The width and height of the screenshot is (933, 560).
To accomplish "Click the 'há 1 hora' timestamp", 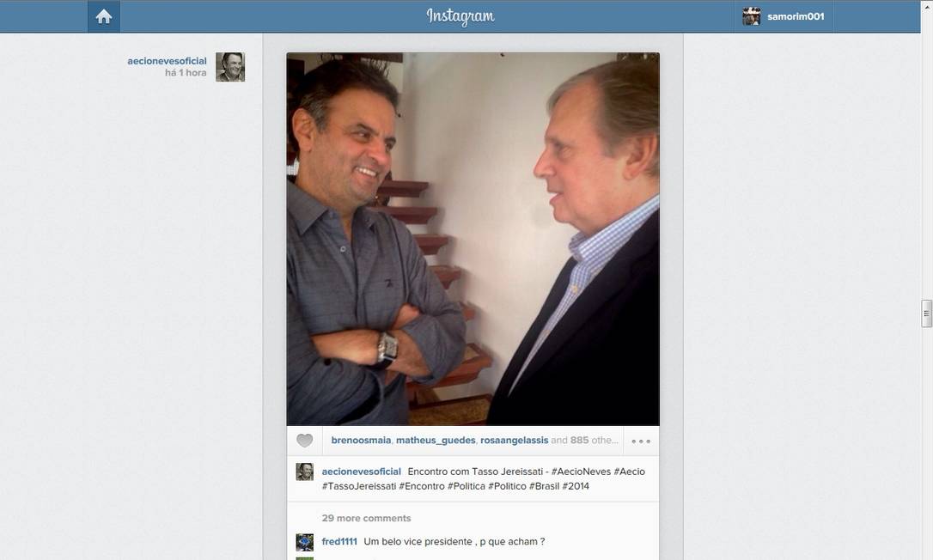I will click(186, 73).
